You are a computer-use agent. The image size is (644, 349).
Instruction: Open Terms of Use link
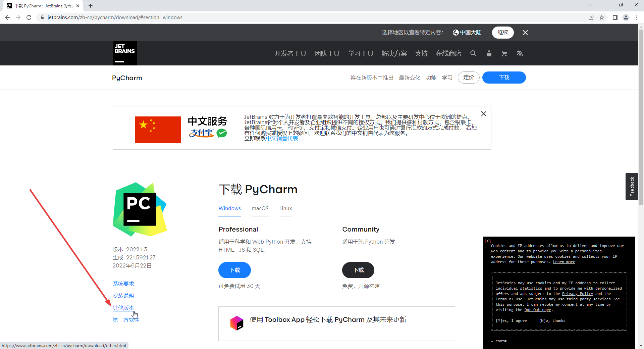[x=509, y=299]
